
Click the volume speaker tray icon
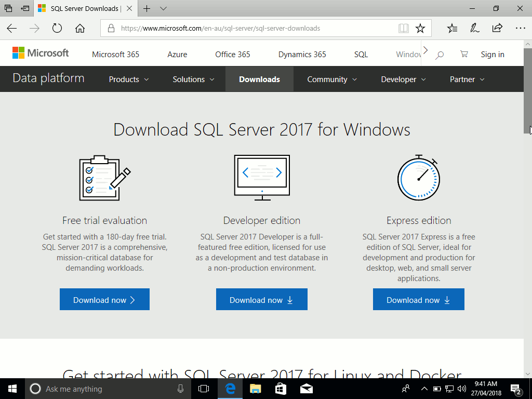point(461,389)
